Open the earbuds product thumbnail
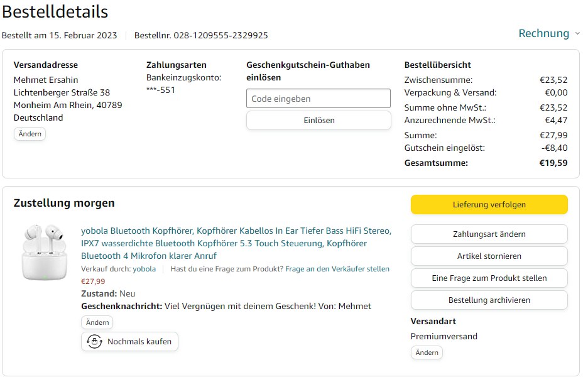The image size is (588, 382). click(x=45, y=252)
